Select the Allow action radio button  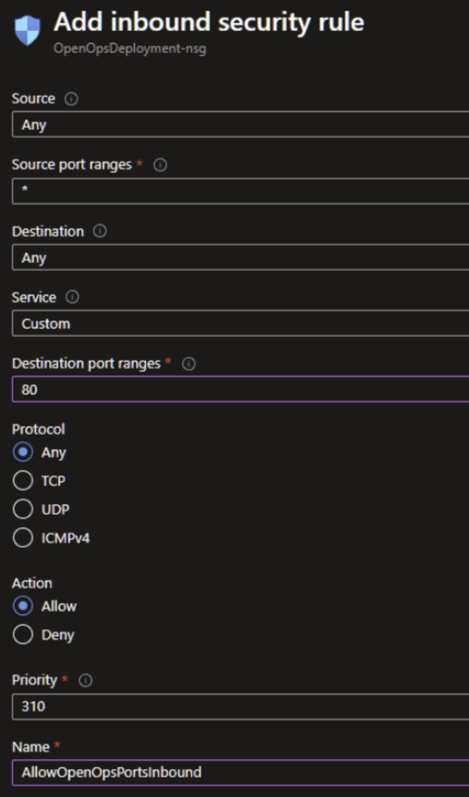[x=23, y=606]
